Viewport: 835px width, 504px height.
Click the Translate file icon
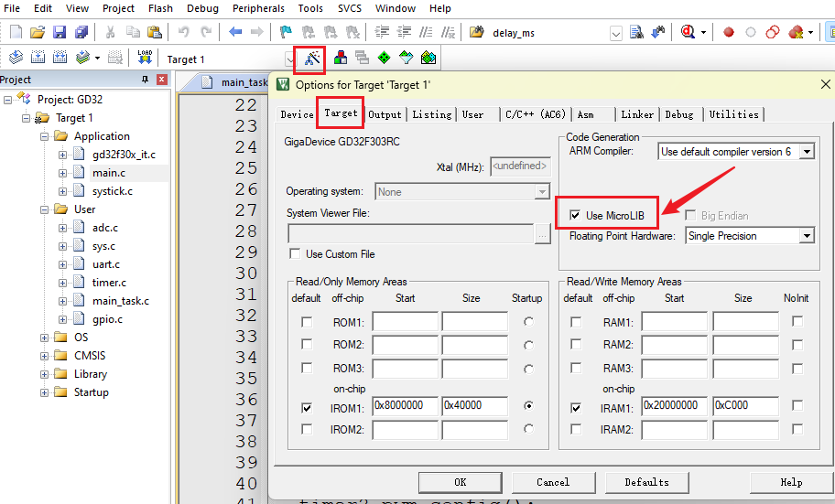[x=16, y=58]
